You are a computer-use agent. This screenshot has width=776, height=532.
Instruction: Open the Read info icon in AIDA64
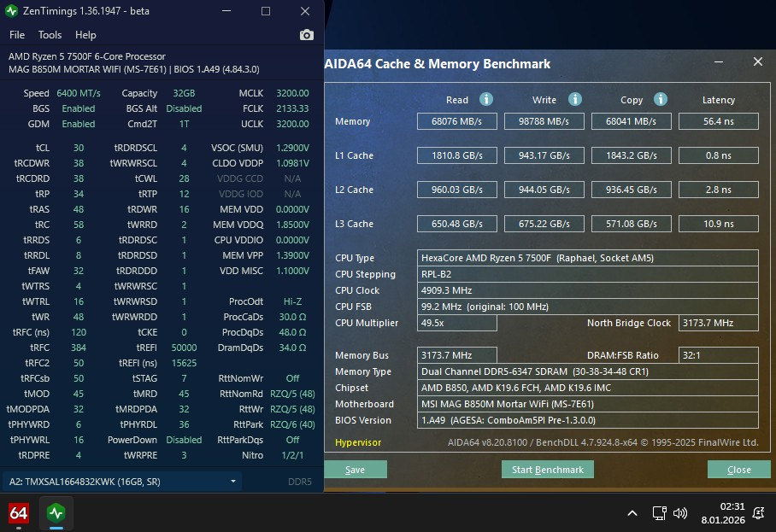486,99
